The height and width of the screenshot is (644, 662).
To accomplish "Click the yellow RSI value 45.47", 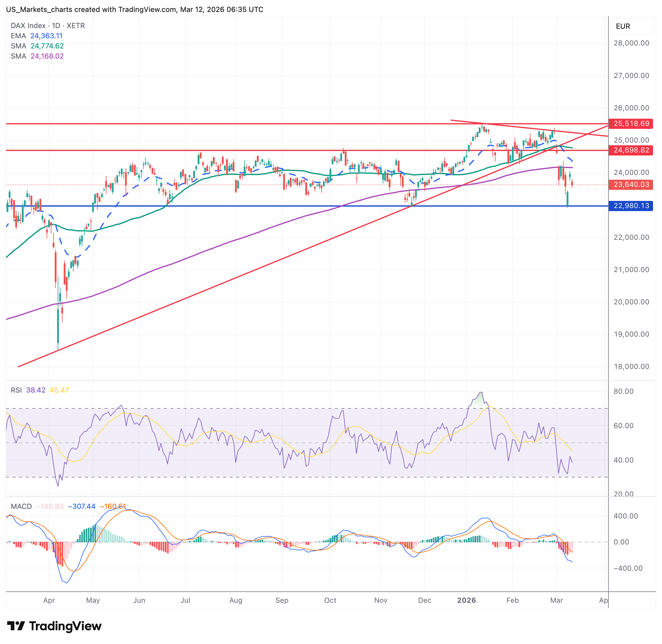I will click(x=59, y=390).
